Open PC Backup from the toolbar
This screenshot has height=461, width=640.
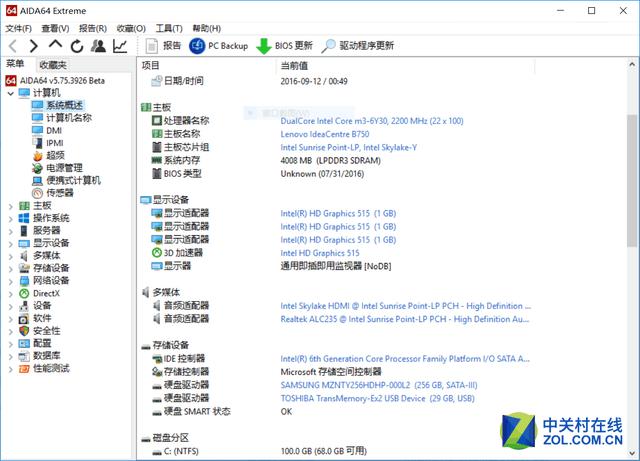(218, 46)
